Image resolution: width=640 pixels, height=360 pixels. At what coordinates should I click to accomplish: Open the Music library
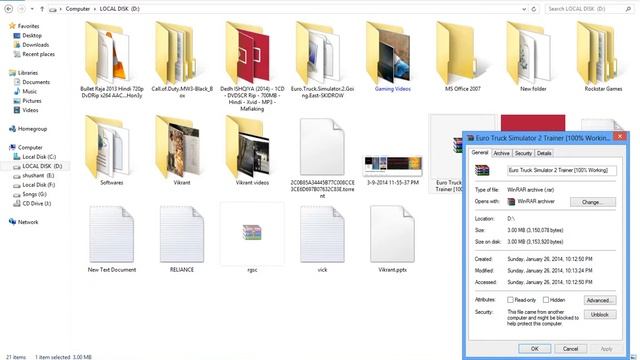pyautogui.click(x=29, y=91)
